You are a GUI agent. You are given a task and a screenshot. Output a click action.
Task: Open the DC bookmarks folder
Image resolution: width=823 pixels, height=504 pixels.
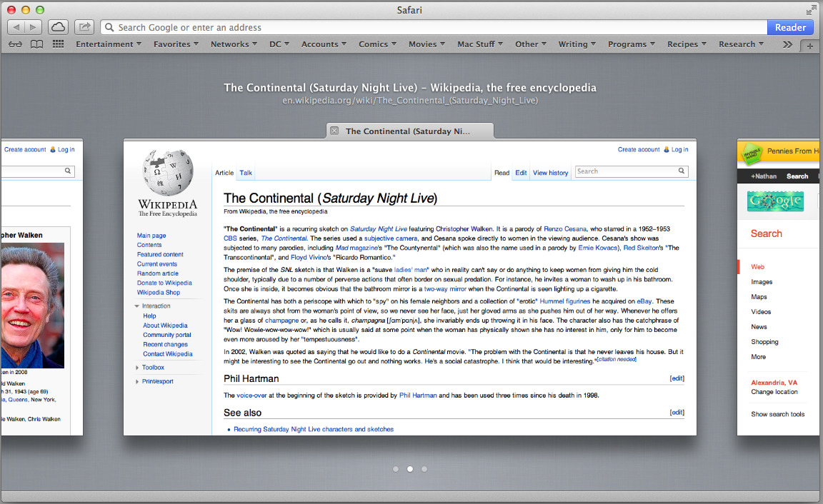pyautogui.click(x=279, y=44)
